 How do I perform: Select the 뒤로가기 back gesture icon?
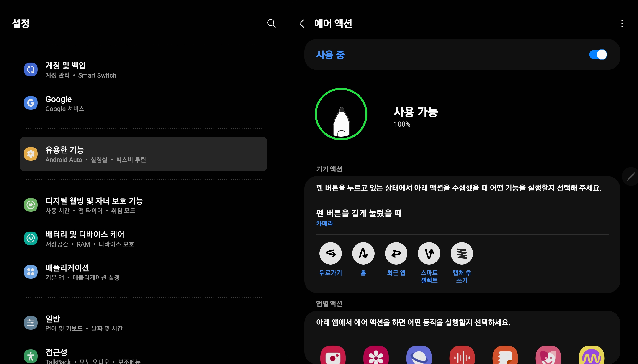[330, 253]
